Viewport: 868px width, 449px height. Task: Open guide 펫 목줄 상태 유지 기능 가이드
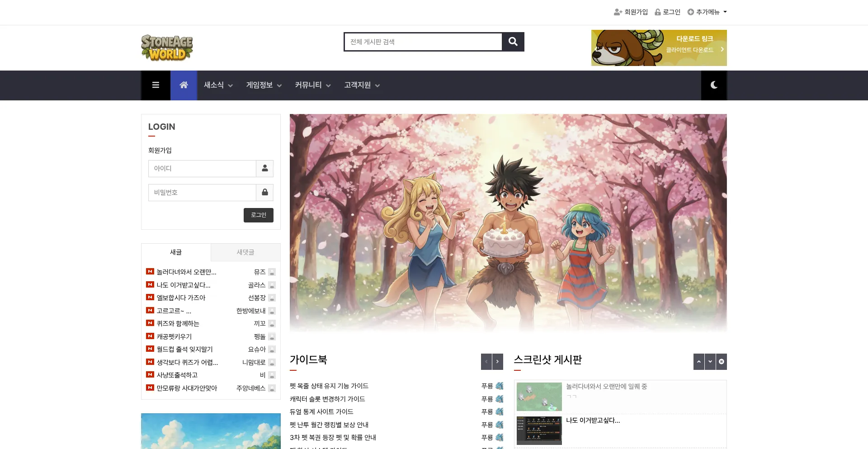(329, 386)
